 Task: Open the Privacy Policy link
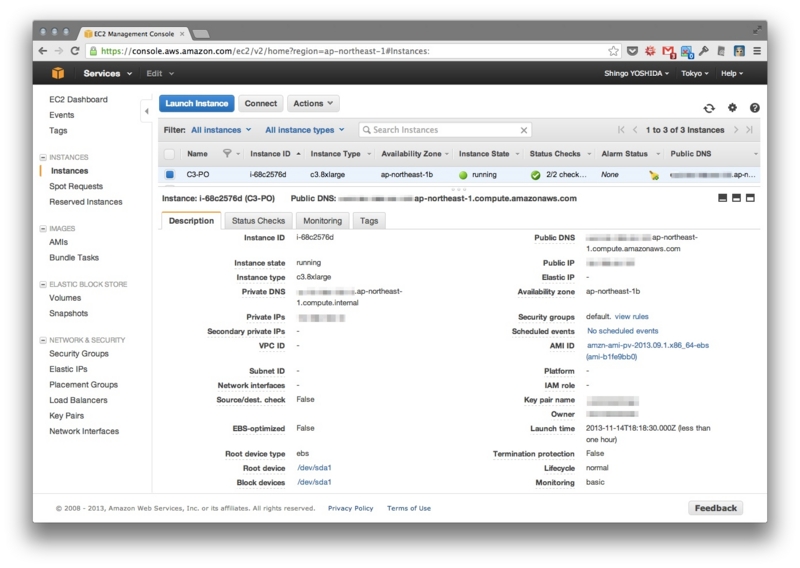[351, 508]
